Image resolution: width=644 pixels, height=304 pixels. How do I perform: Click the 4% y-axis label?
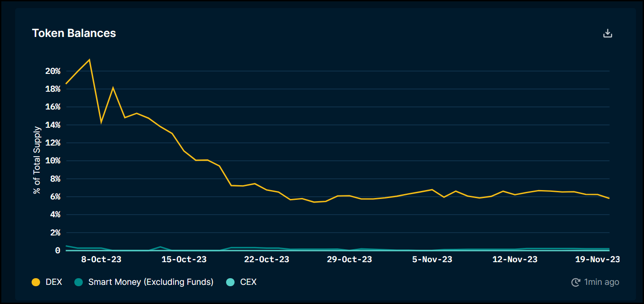click(56, 215)
